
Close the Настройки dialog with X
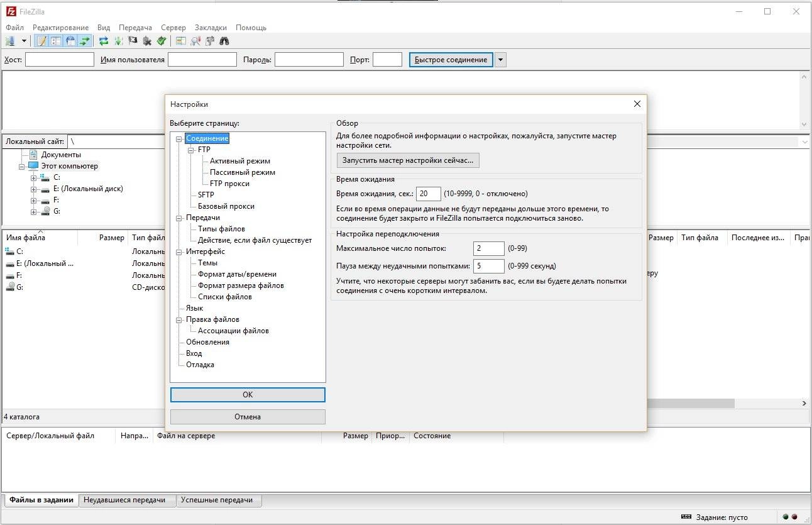point(637,104)
